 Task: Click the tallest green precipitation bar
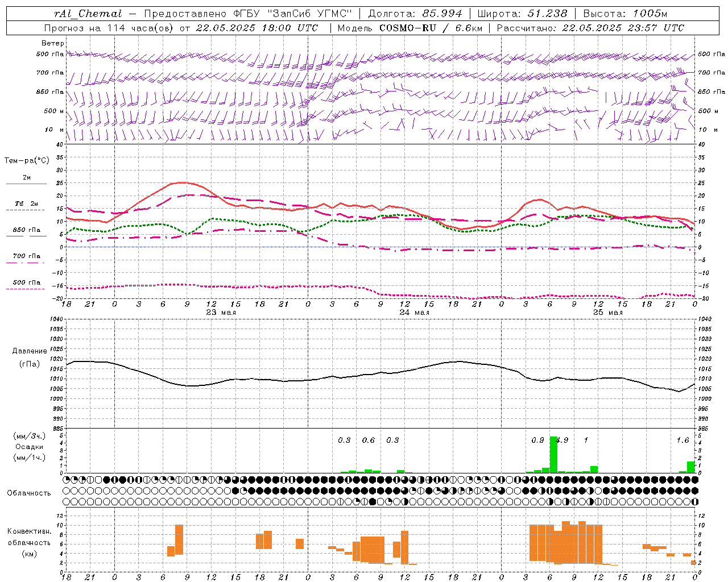coord(553,455)
